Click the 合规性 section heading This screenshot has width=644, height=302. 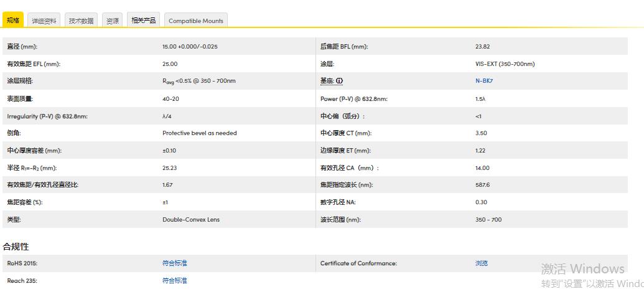tap(16, 247)
